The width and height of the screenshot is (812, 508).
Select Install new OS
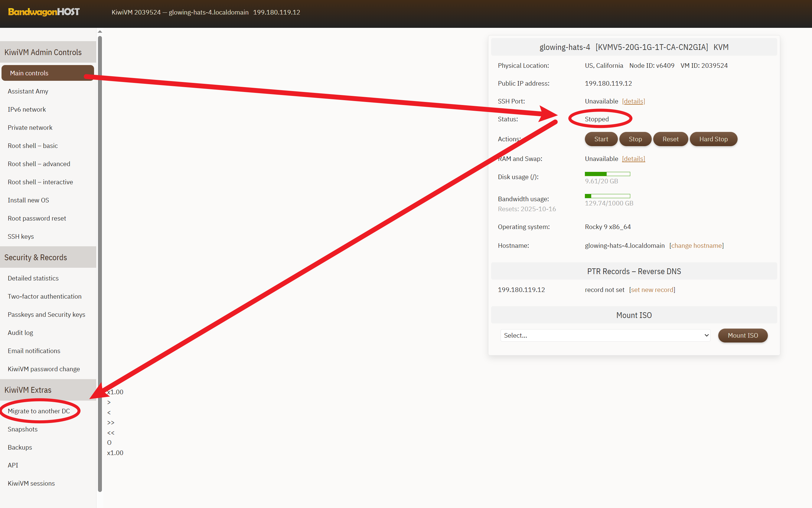28,200
